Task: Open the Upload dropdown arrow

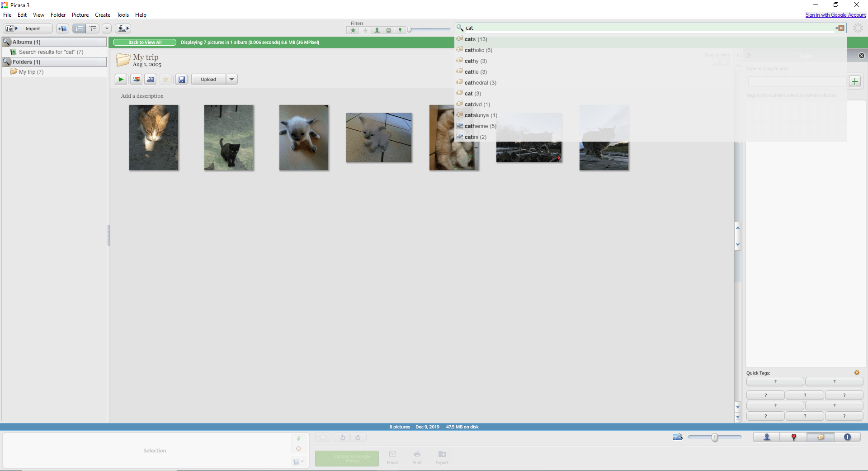Action: pyautogui.click(x=231, y=80)
